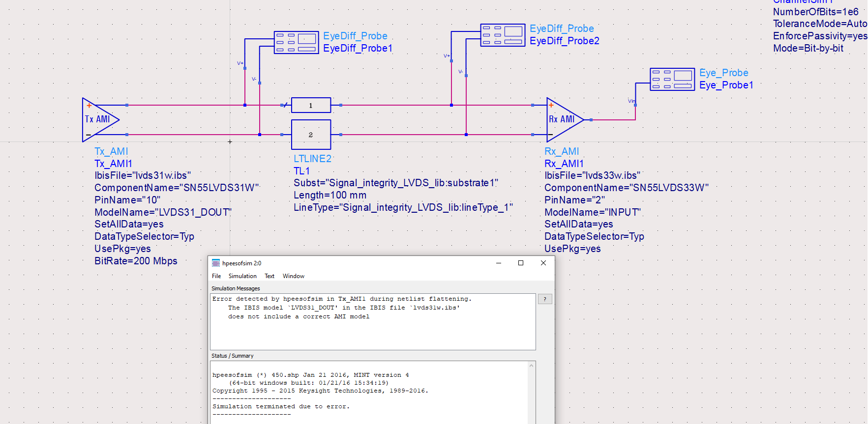The height and width of the screenshot is (424, 868).
Task: Click the Tx UsePkg=yes parameter
Action: point(122,249)
